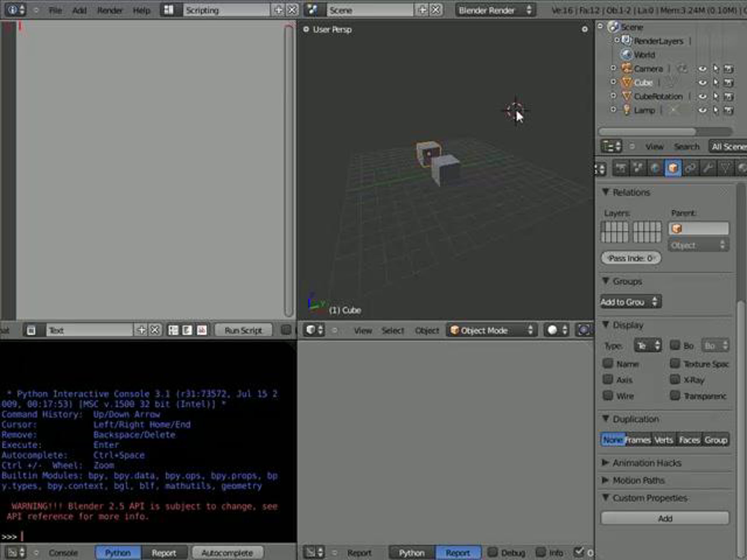Screen dimensions: 747x560
Task: Hide the Lamp using its eye icon
Action: 702,110
